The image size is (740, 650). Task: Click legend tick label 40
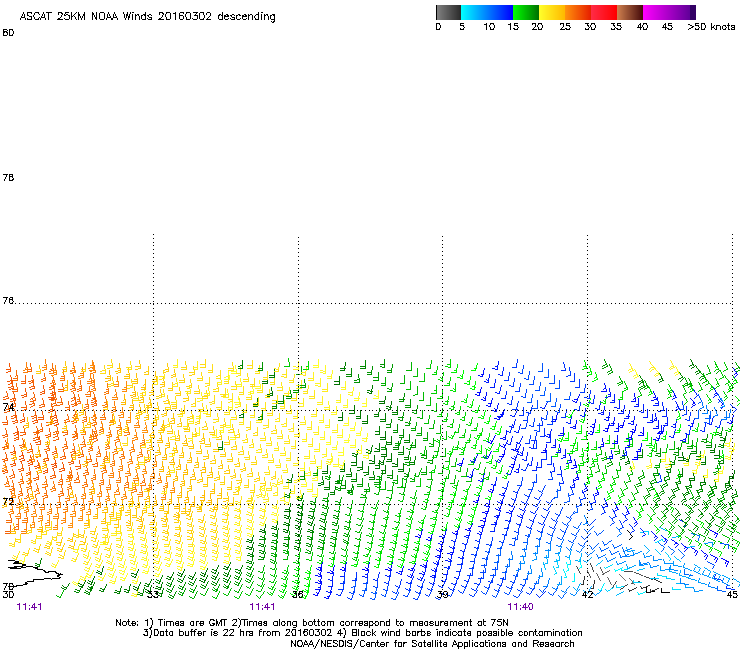click(x=642, y=27)
